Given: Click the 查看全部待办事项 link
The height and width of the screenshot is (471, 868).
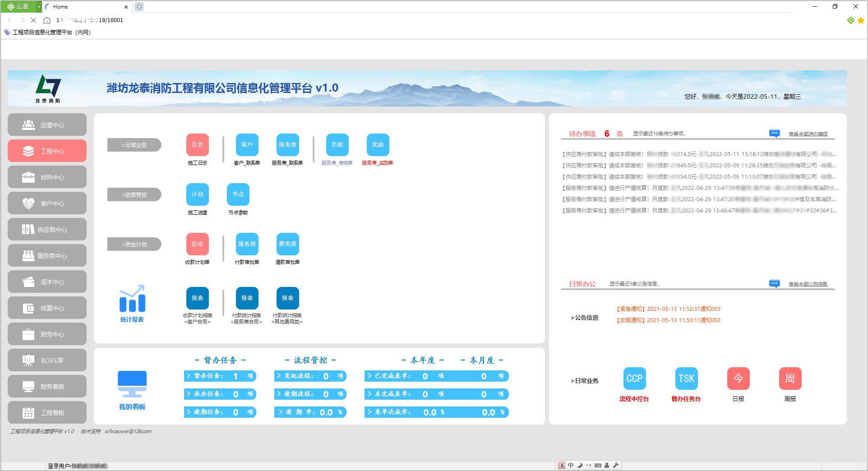Looking at the screenshot, I should coord(808,134).
